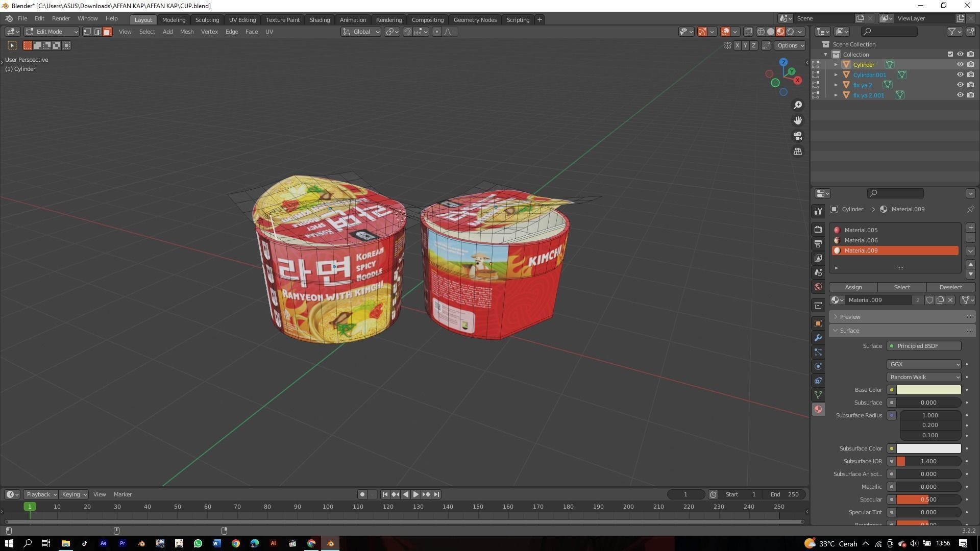Open the Base Color swatch picker
980x551 pixels.
[928, 390]
